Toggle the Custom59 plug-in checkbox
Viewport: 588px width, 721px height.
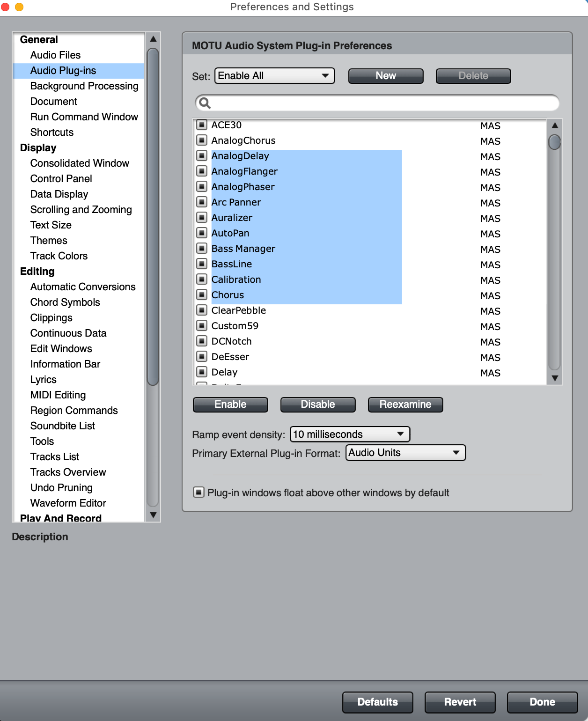[x=202, y=325]
